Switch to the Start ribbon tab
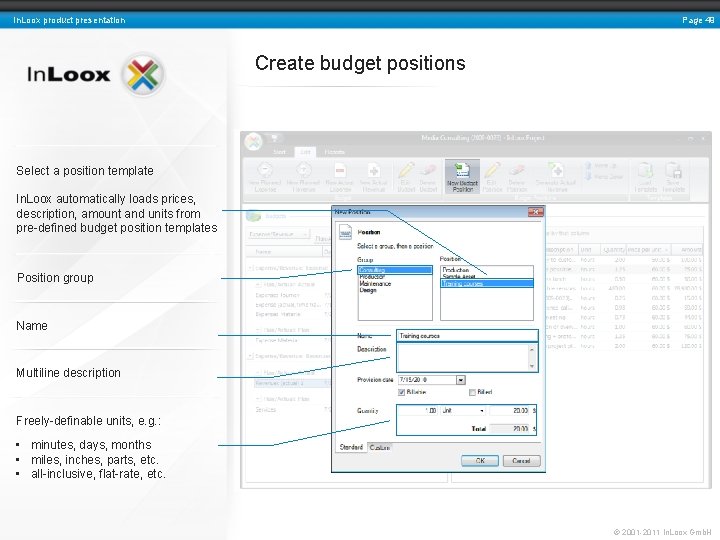Screen dimensions: 720x540 point(280,152)
